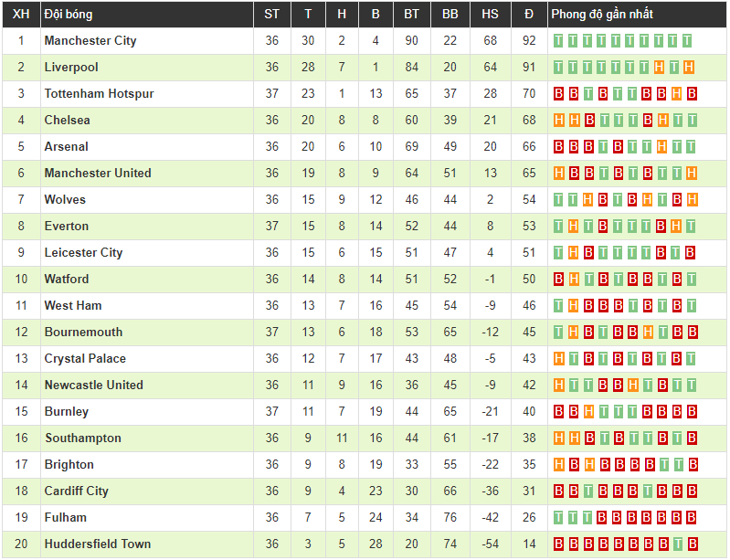Click the Phong độ gần nhất header
730x560 pixels.
click(602, 15)
